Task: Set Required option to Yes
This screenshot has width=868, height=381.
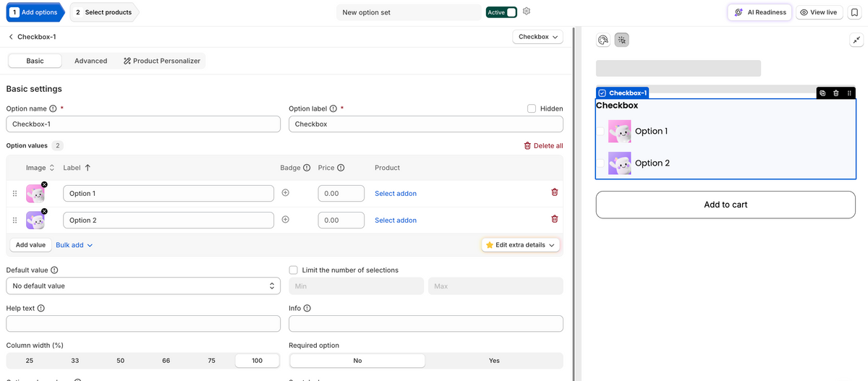Action: tap(494, 360)
